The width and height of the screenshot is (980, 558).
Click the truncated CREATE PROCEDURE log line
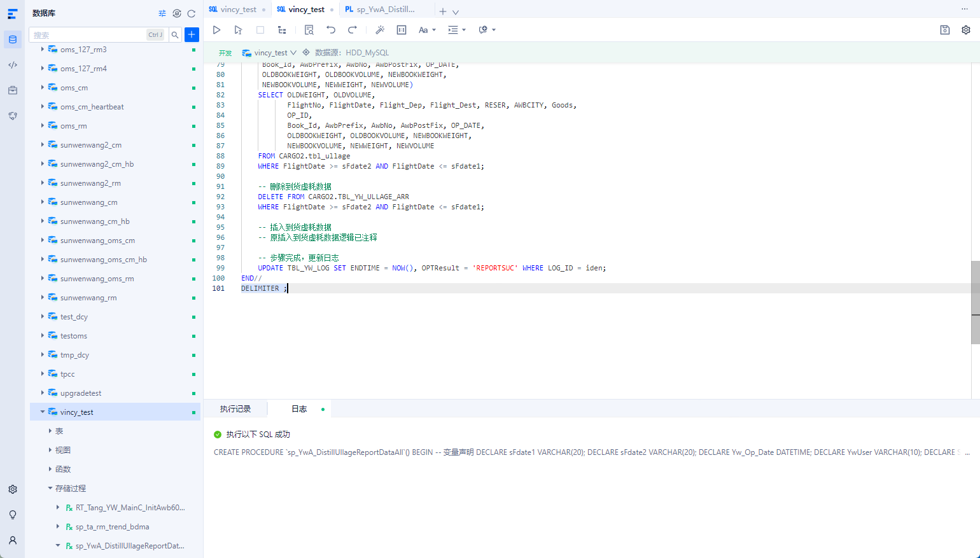point(592,452)
